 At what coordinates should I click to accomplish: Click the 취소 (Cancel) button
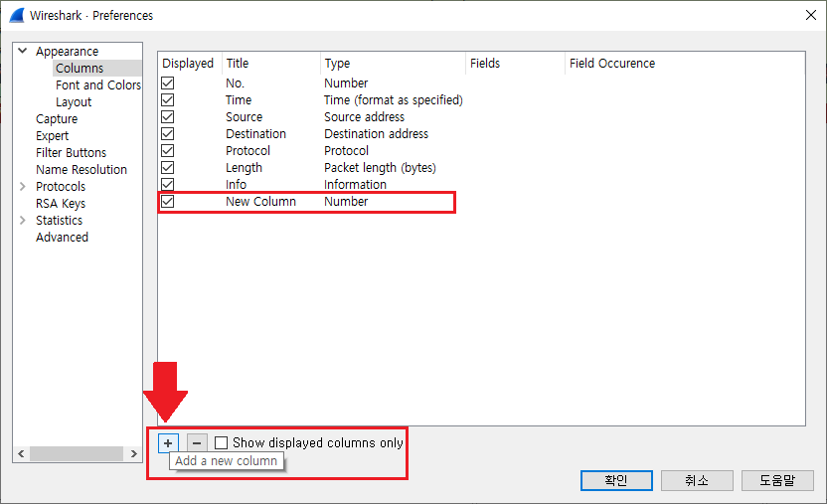697,480
